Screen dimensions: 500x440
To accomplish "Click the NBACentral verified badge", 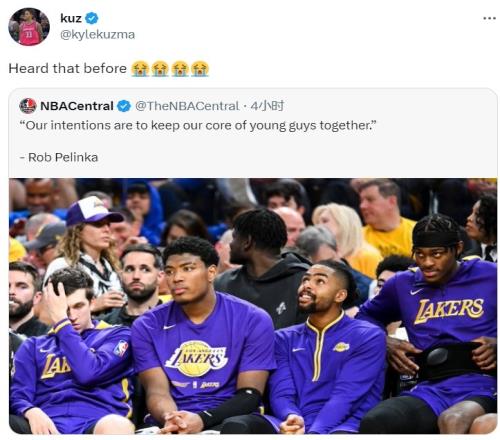I will click(x=124, y=106).
